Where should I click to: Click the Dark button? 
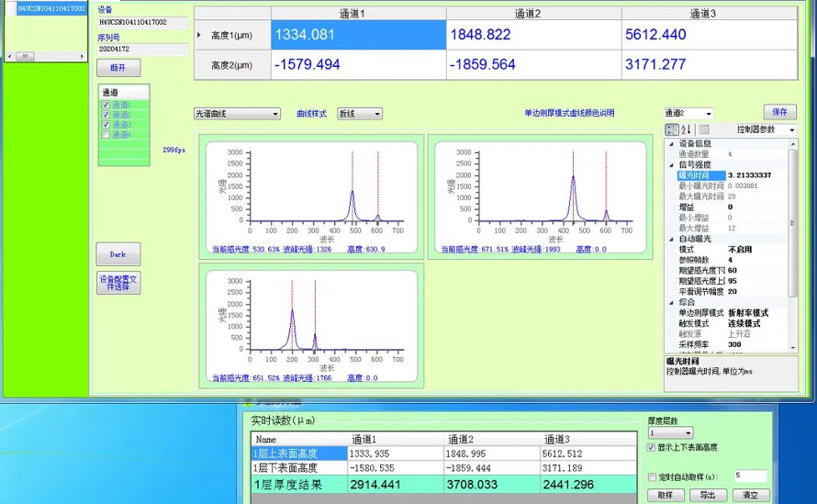(x=118, y=254)
